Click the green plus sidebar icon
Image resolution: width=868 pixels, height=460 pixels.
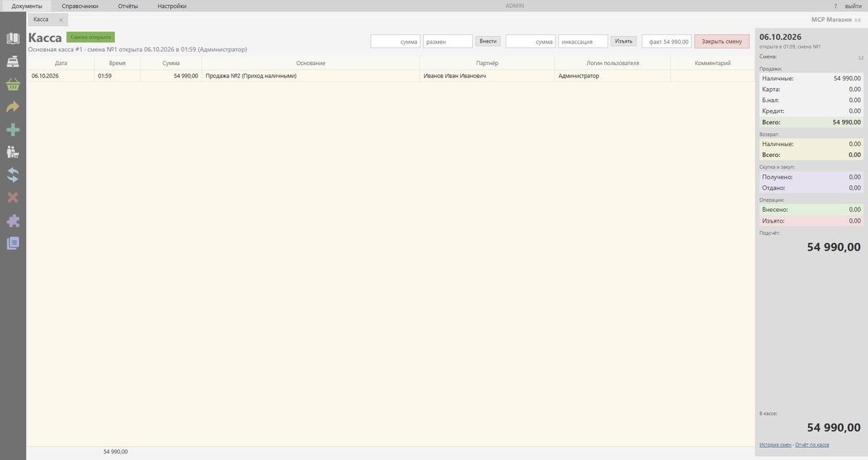pos(13,130)
